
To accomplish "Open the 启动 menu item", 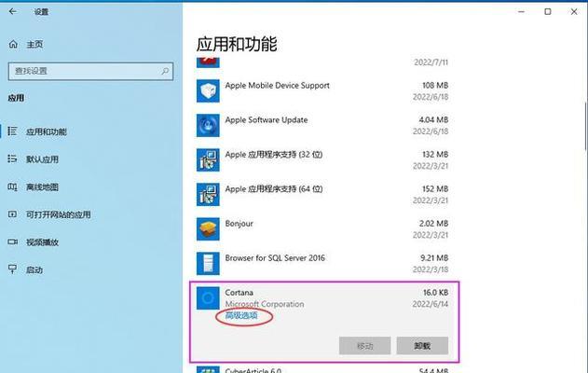I will (34, 269).
